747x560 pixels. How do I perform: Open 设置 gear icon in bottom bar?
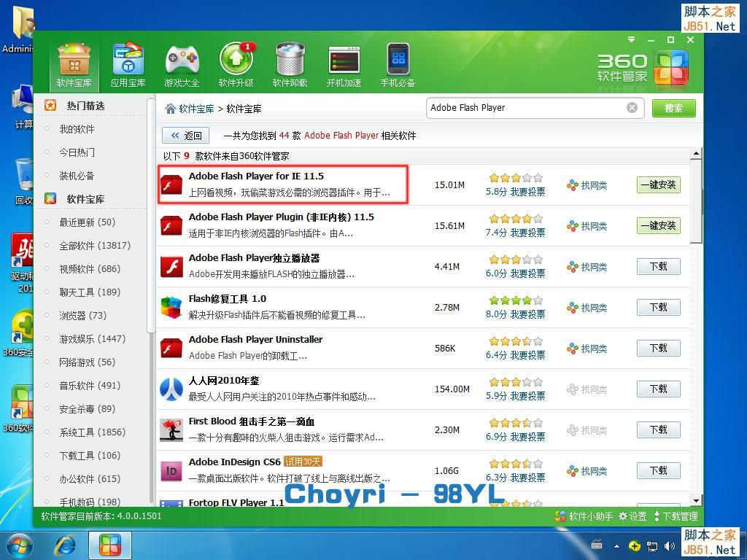click(625, 516)
